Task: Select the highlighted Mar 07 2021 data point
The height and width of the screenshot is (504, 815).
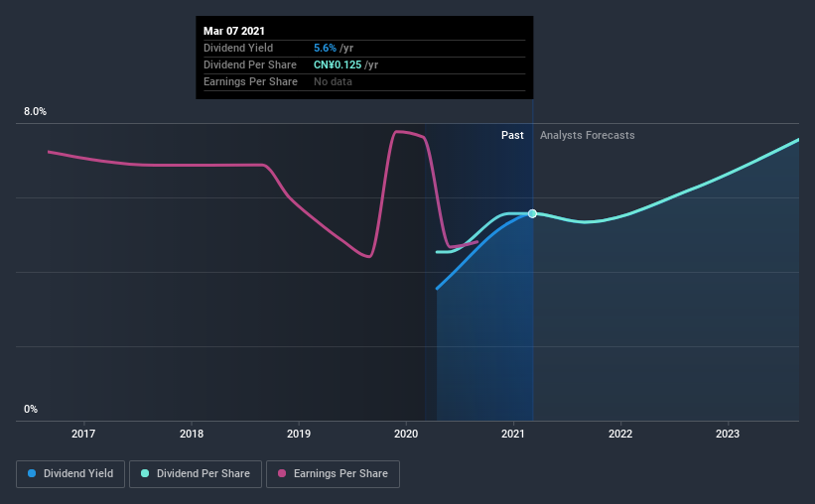Action: pyautogui.click(x=532, y=213)
